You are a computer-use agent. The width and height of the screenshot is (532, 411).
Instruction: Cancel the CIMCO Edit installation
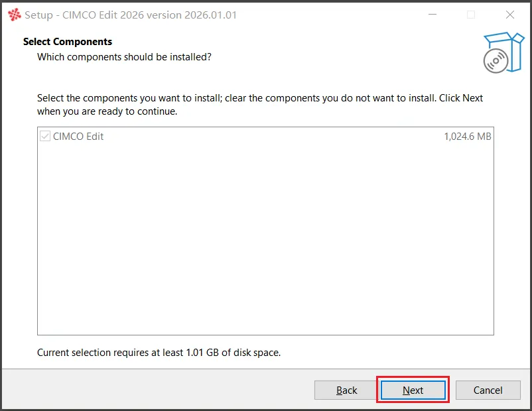point(488,390)
